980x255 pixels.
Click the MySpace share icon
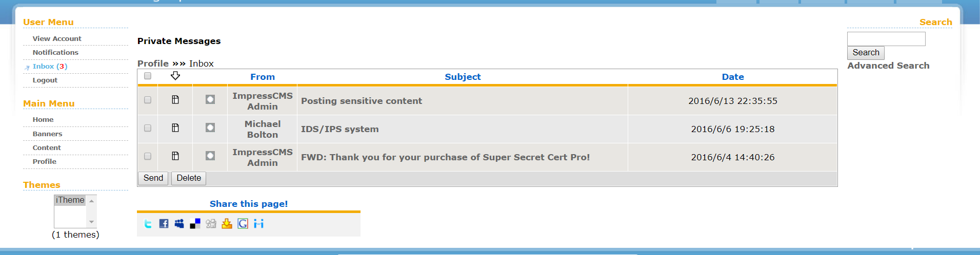[x=179, y=224]
